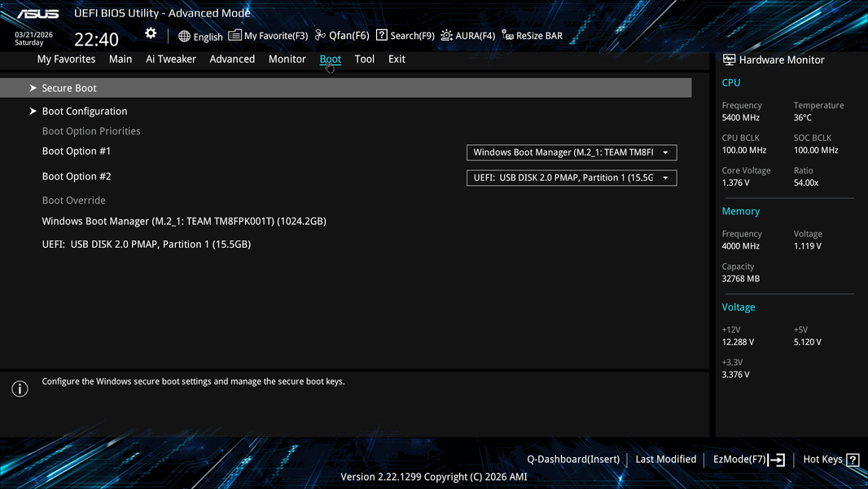The width and height of the screenshot is (868, 489).
Task: Click the Version 2.22.1299 copyright text
Action: coord(433,477)
